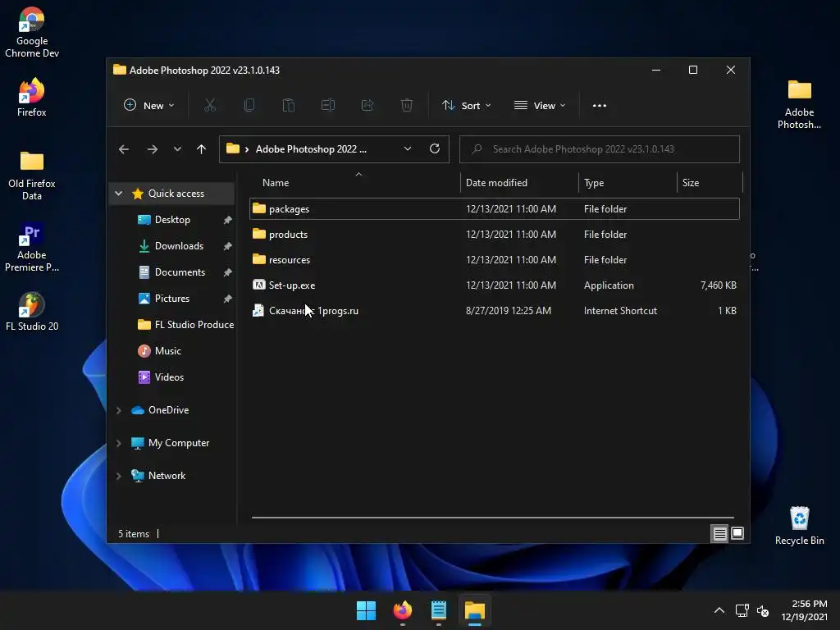The height and width of the screenshot is (630, 840).
Task: Select Adobe Premiere Pro desktop shortcut
Action: [32, 247]
